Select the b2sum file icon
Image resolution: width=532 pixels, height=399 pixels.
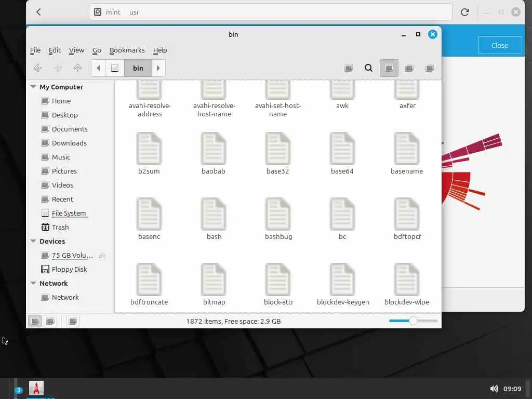[x=149, y=149]
